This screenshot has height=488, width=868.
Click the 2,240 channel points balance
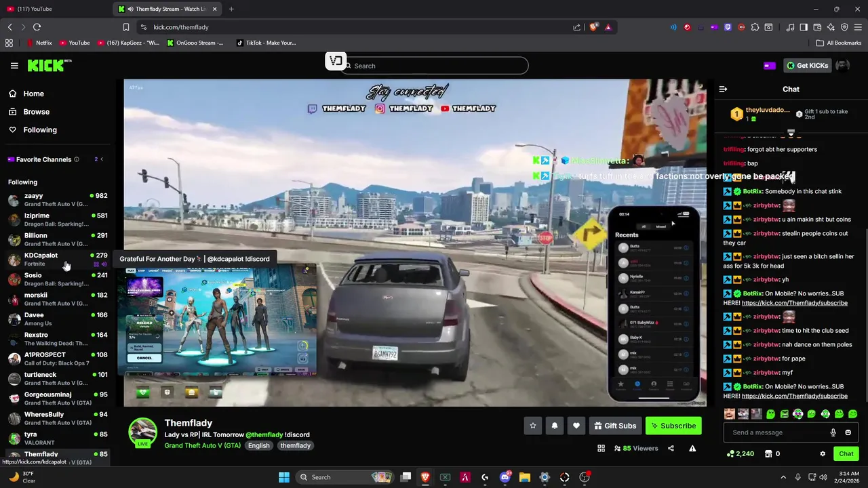click(x=740, y=453)
